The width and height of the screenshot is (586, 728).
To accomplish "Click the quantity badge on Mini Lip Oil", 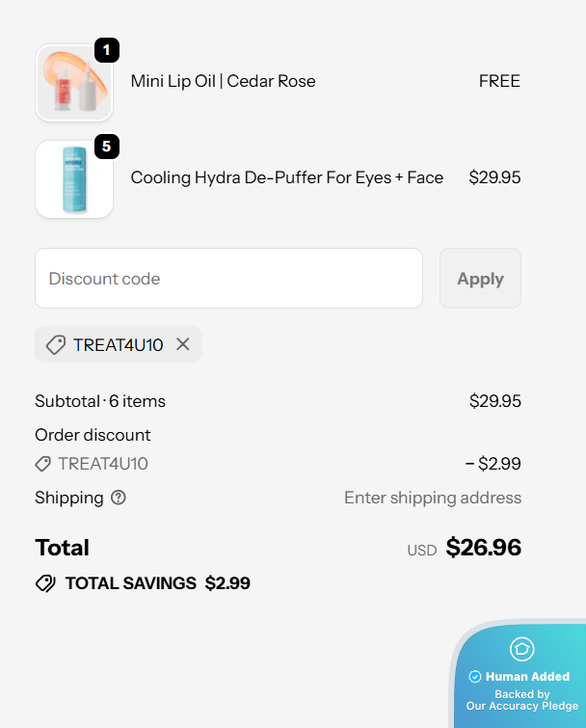I will [106, 49].
